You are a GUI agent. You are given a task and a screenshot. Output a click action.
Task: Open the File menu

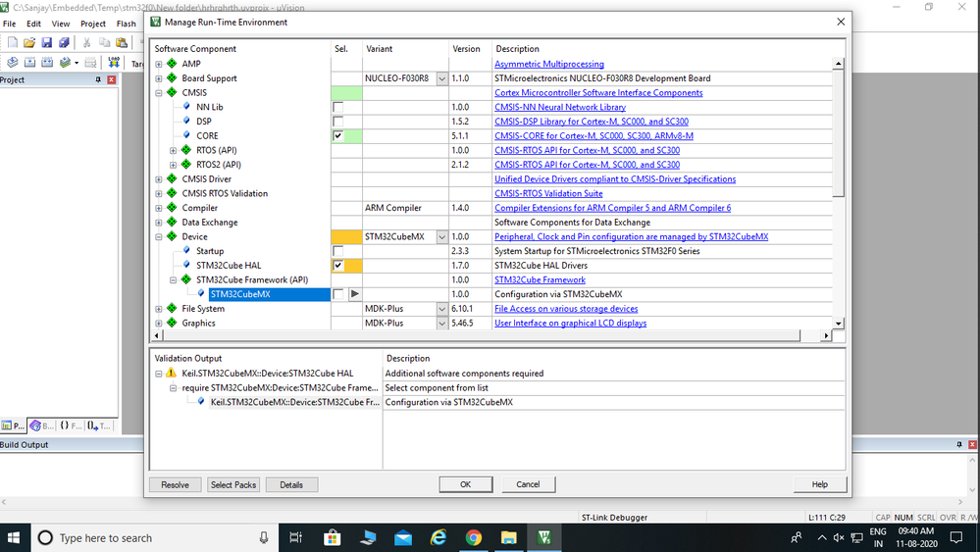tap(10, 24)
